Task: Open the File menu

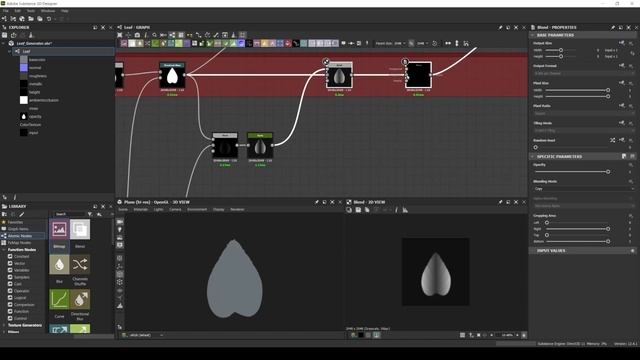Action: pyautogui.click(x=5, y=11)
